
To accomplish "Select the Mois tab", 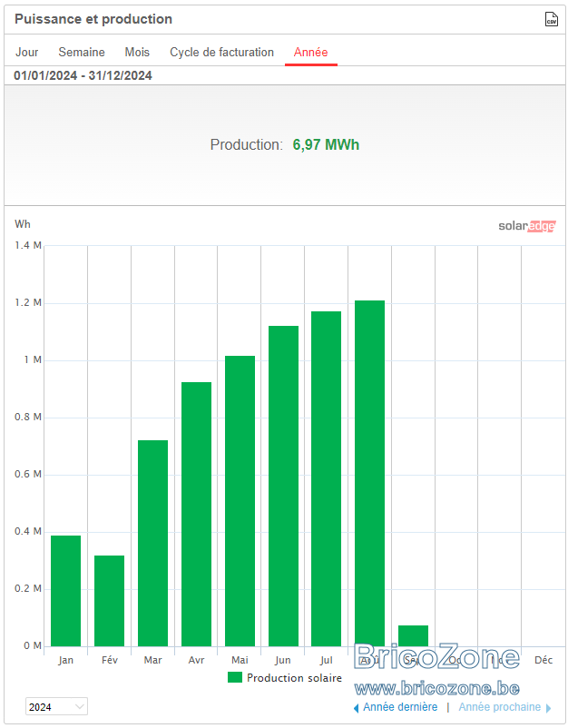I will 137,52.
